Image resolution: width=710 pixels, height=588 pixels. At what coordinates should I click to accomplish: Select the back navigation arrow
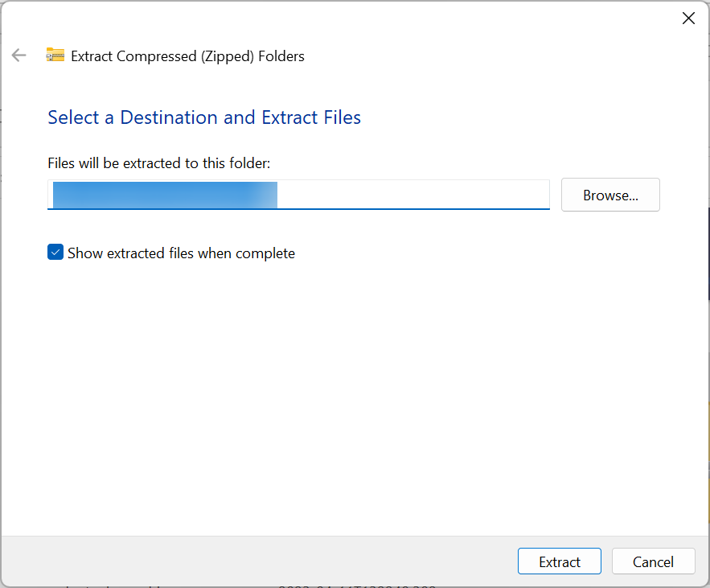[18, 55]
